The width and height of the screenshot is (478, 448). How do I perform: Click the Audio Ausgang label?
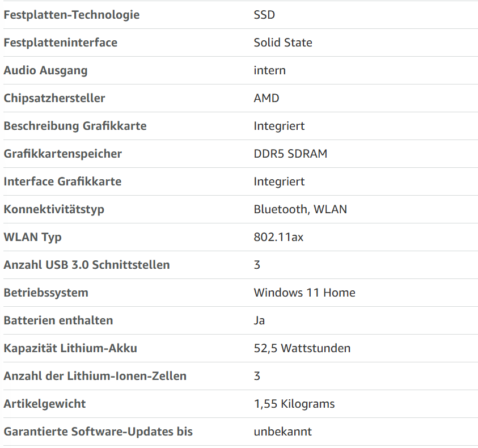pyautogui.click(x=45, y=70)
